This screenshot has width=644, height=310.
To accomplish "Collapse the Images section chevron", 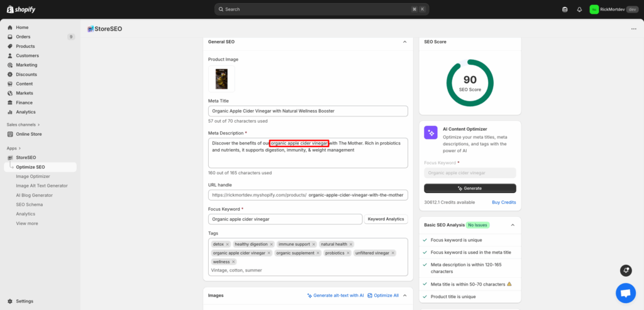I will 404,295.
